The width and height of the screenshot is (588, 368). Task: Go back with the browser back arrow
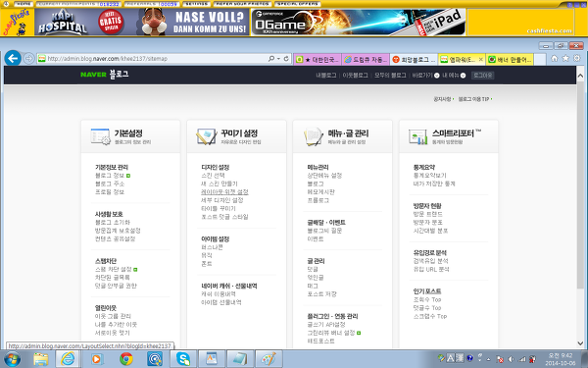[13, 58]
